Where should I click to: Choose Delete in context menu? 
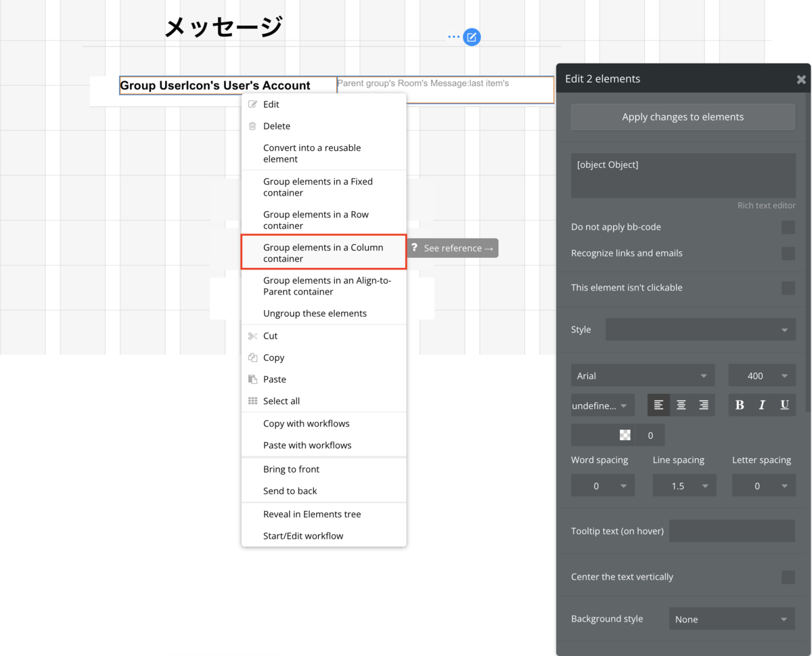[323, 126]
